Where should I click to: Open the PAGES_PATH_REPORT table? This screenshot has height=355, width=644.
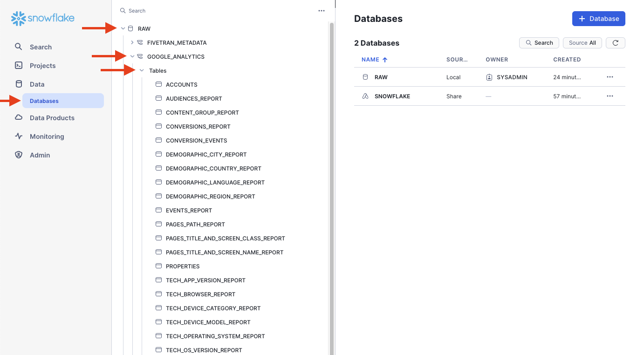195,225
